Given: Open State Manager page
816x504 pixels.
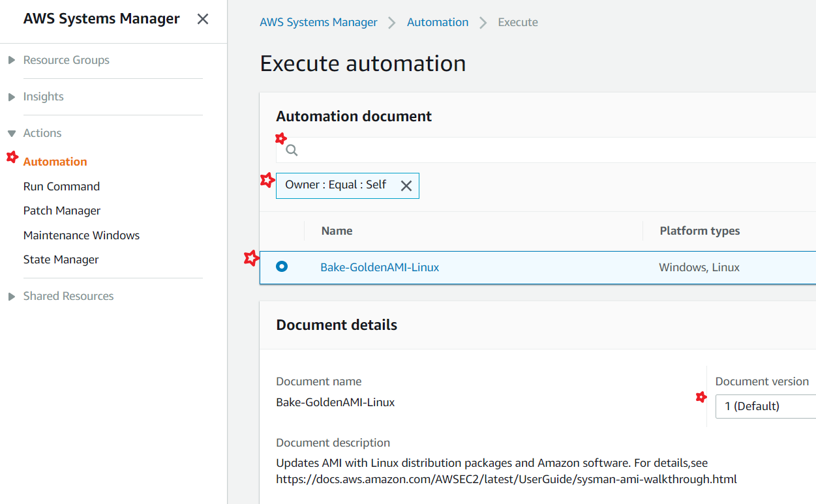Looking at the screenshot, I should [61, 259].
